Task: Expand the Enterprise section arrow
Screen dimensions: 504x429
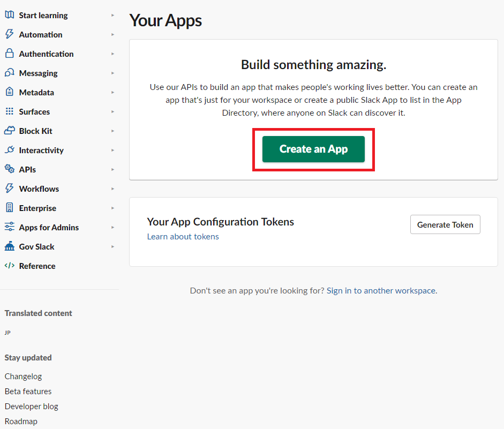Action: pos(113,208)
